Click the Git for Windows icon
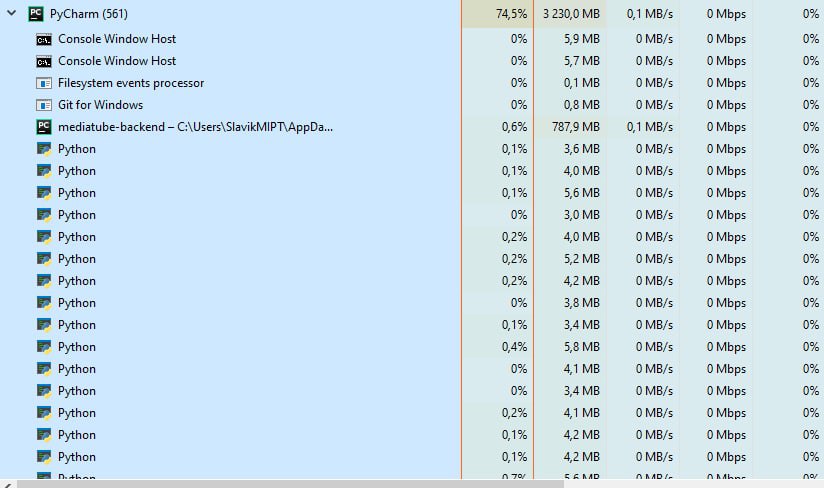This screenshot has height=488, width=824. pos(44,105)
